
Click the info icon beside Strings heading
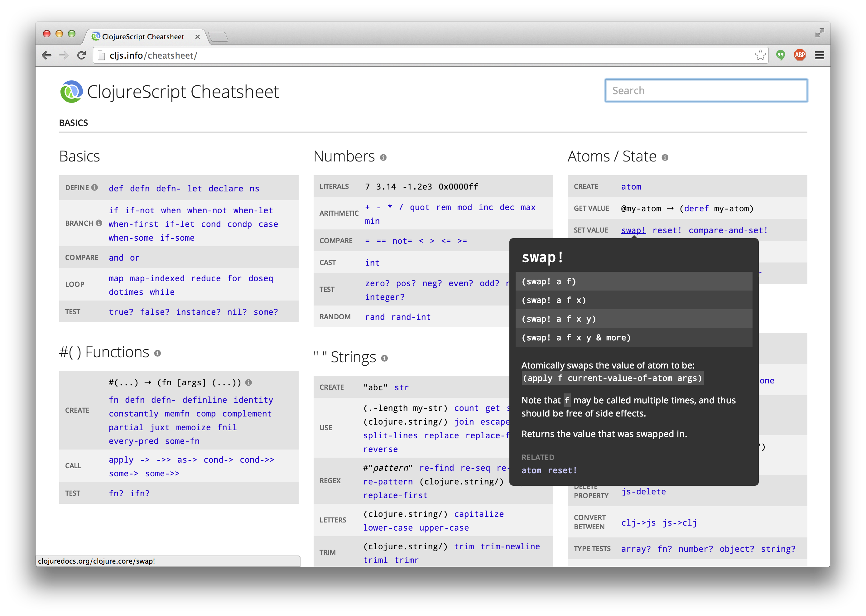pos(384,358)
